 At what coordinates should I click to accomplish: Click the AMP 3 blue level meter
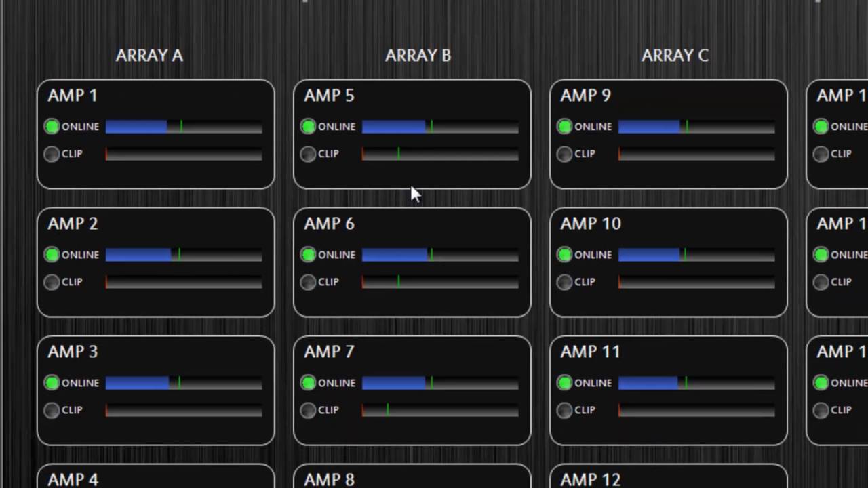pyautogui.click(x=184, y=383)
